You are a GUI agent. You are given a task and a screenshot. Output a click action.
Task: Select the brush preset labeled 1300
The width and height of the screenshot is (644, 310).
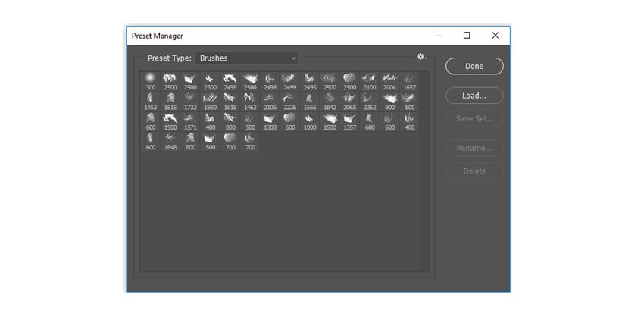click(x=270, y=121)
